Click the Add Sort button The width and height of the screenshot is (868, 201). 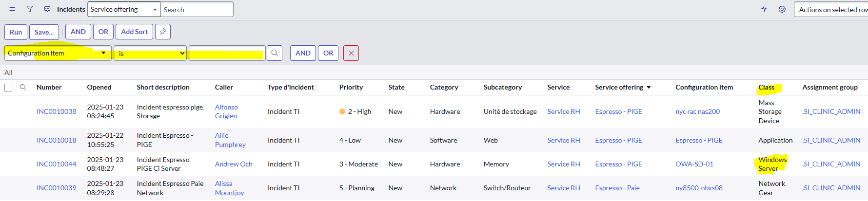(x=134, y=32)
